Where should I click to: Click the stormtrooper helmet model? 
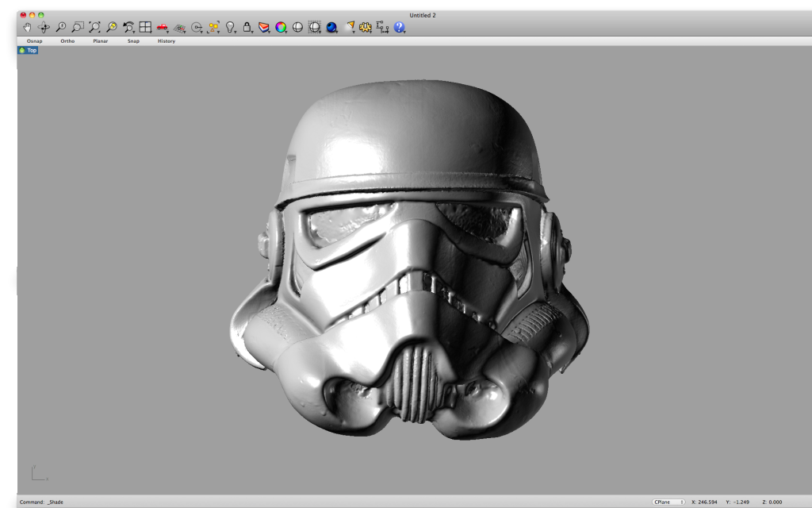pos(409,260)
